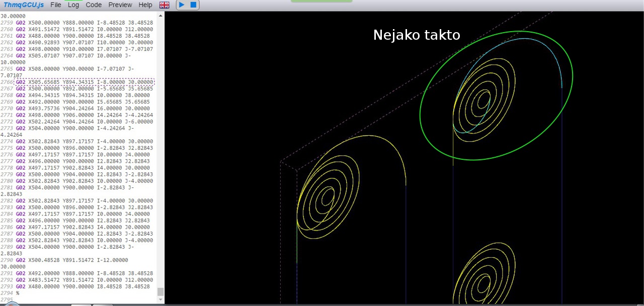Open the Log menu
This screenshot has height=306, width=644.
pyautogui.click(x=73, y=5)
